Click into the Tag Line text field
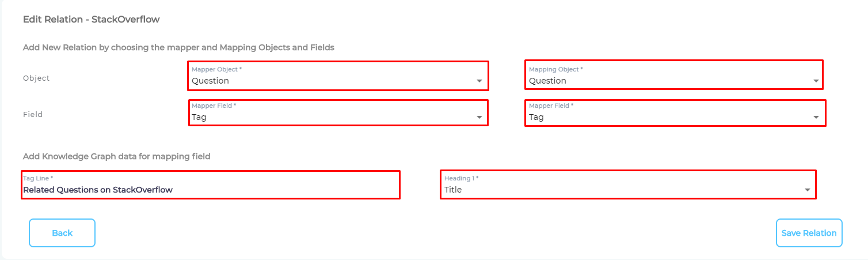The width and height of the screenshot is (868, 260). click(x=210, y=189)
